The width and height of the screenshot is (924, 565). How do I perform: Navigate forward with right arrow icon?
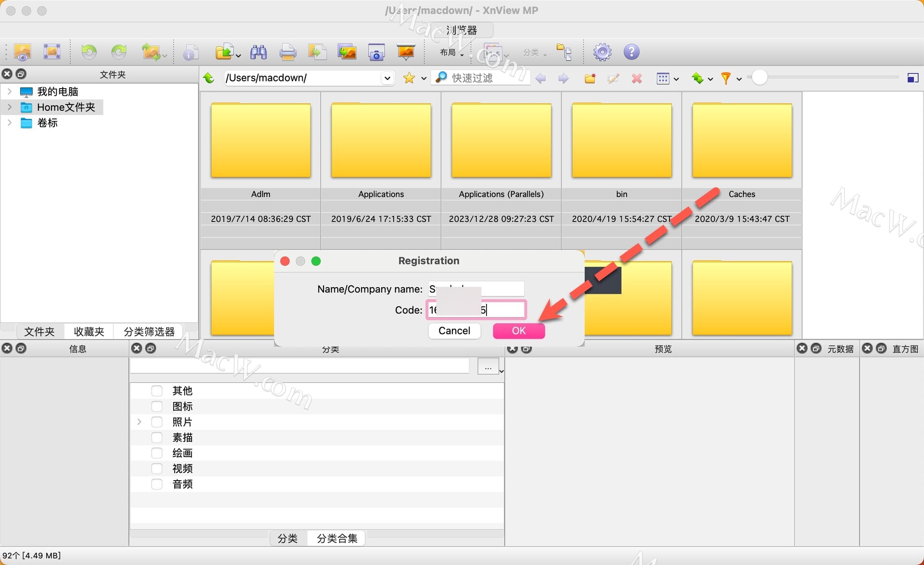pos(564,78)
